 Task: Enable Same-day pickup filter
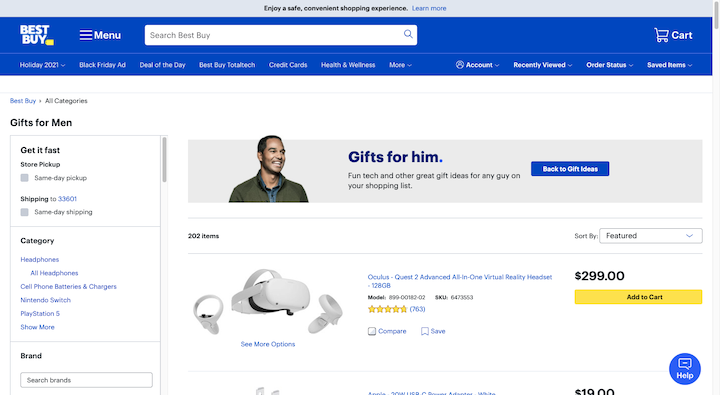tap(24, 178)
